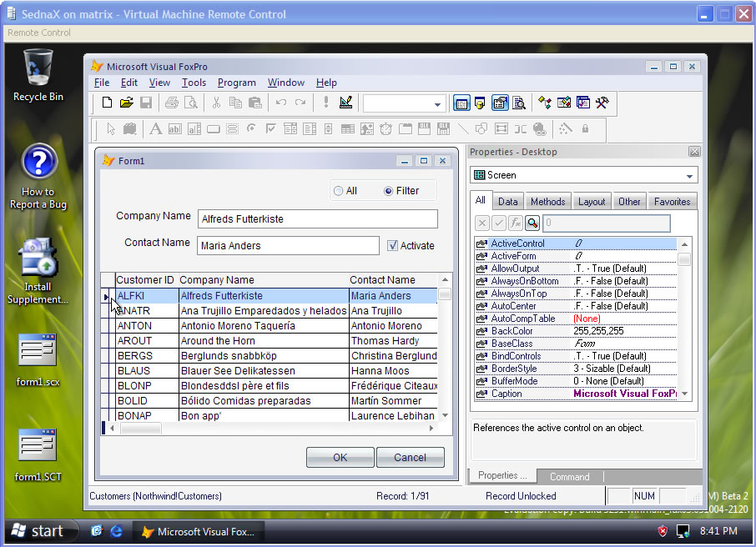Click the New file toolbar icon

pyautogui.click(x=107, y=103)
